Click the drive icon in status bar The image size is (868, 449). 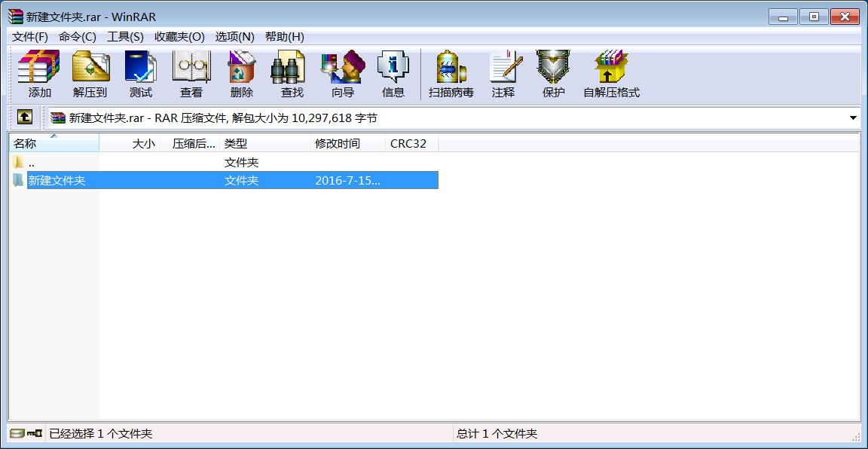(x=17, y=433)
